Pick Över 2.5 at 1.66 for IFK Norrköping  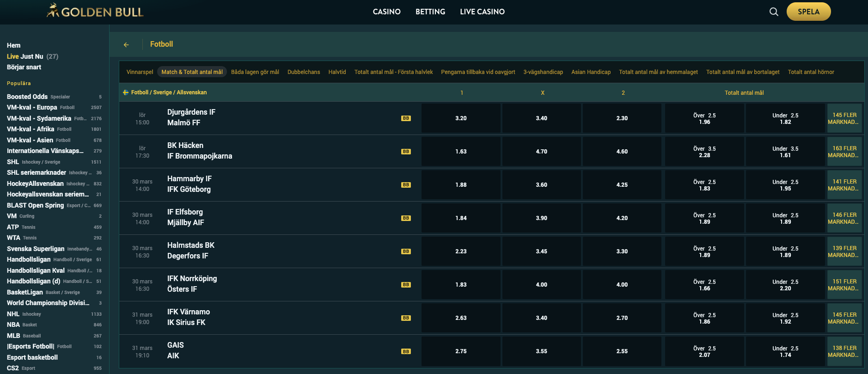tap(704, 285)
